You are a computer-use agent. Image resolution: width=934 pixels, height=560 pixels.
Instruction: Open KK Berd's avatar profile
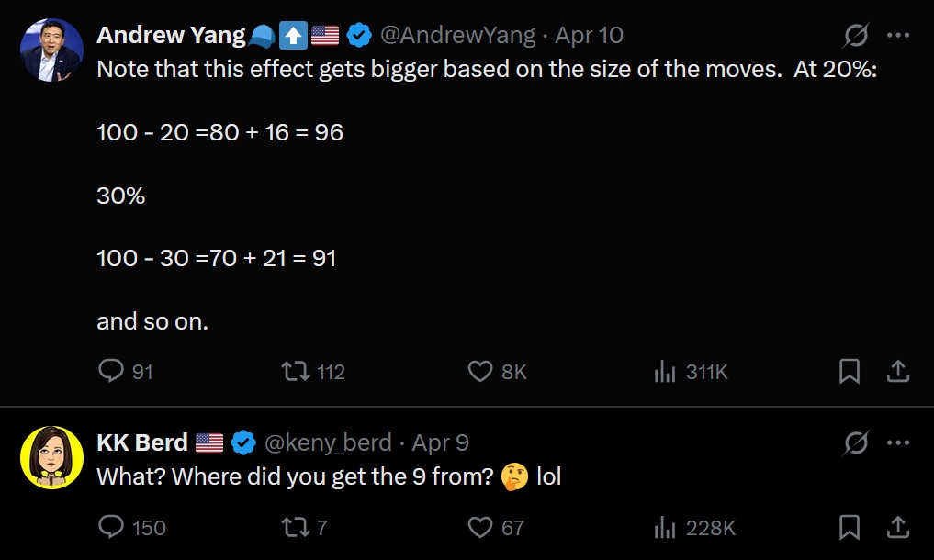51,457
